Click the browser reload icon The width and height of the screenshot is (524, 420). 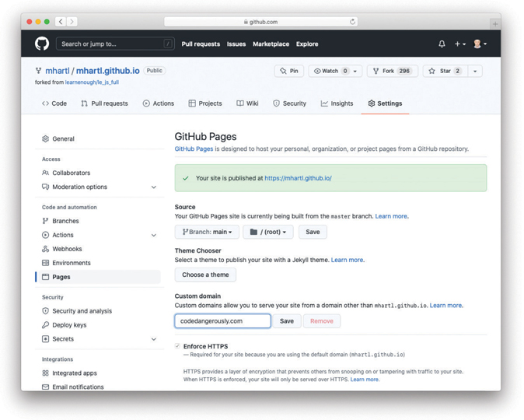tap(352, 22)
